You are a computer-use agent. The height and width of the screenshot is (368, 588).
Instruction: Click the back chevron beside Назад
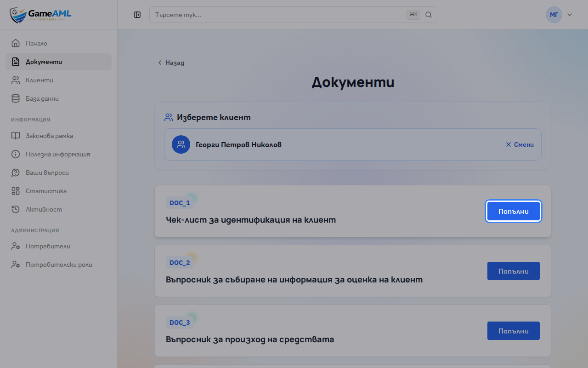(x=160, y=63)
